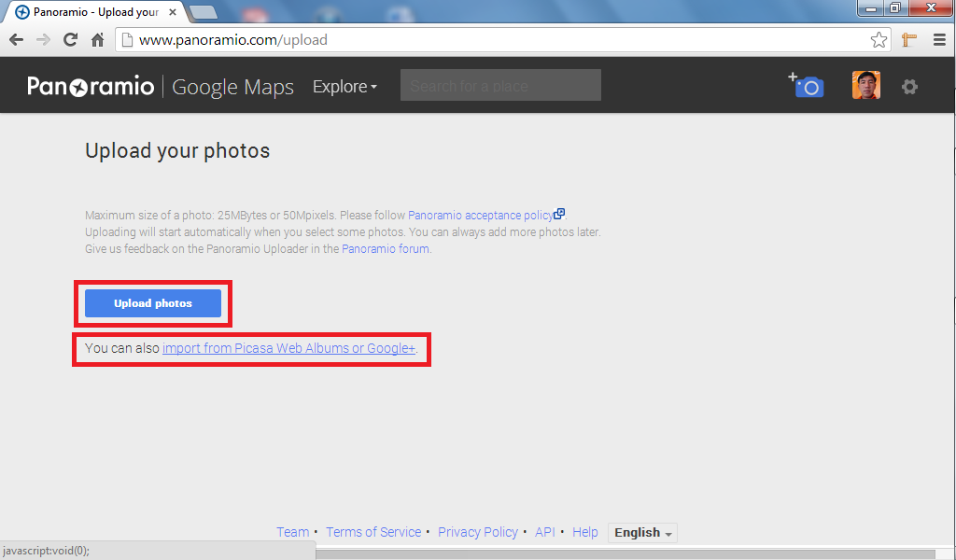Screen dimensions: 956x560
Task: Open a new browser tab
Action: pos(204,11)
